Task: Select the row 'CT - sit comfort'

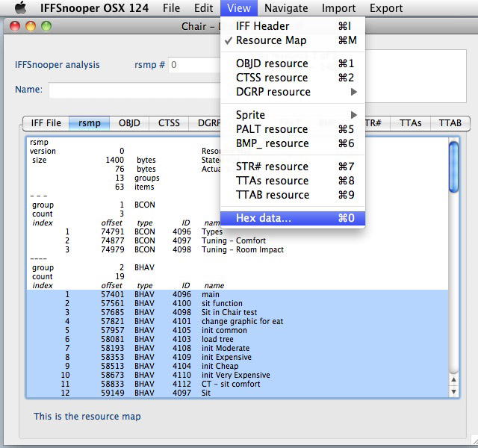Action: pyautogui.click(x=238, y=384)
